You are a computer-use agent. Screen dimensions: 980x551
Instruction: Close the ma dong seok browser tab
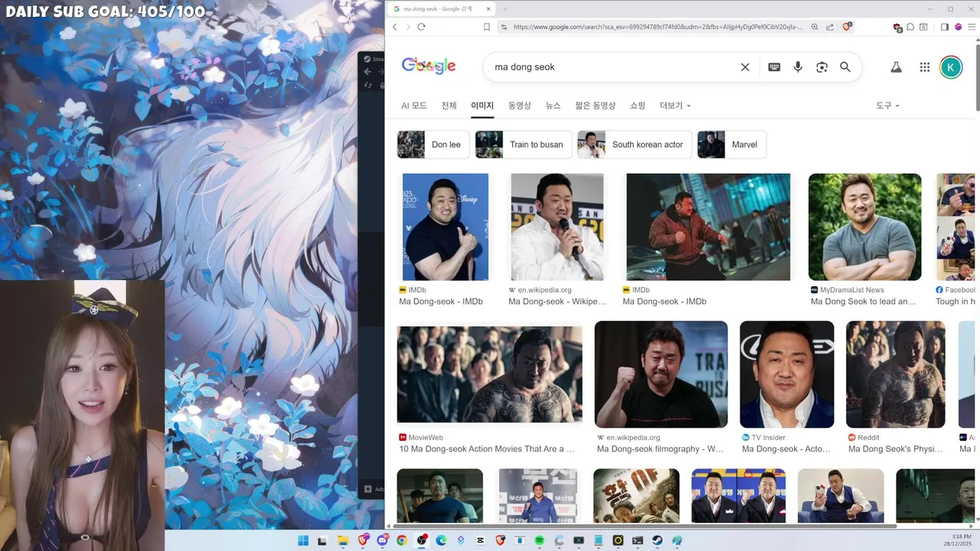pyautogui.click(x=488, y=9)
